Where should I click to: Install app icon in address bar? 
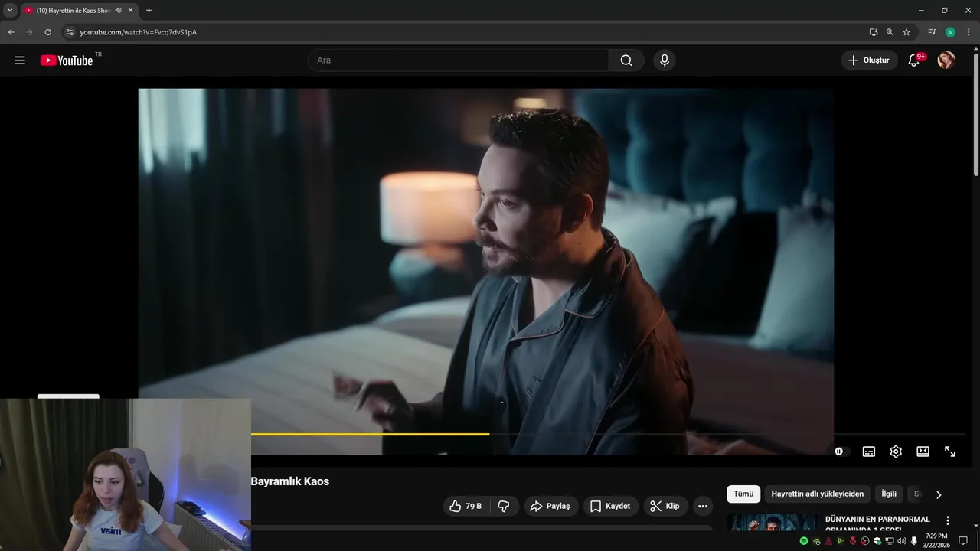(873, 32)
